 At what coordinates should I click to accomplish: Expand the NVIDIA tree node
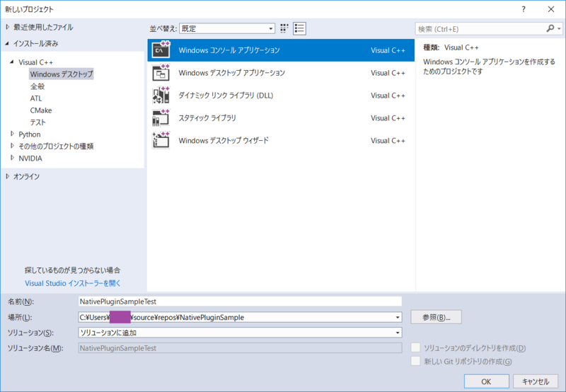pos(12,158)
